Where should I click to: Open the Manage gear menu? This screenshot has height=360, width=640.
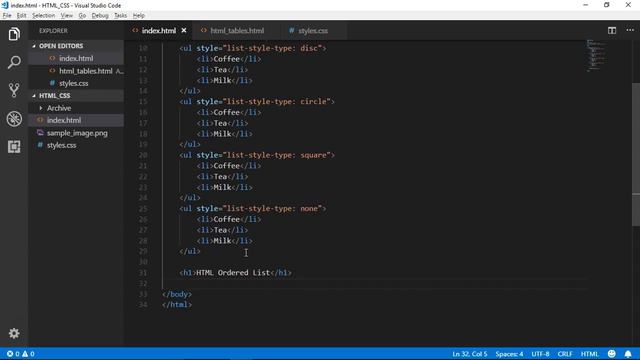[14, 333]
